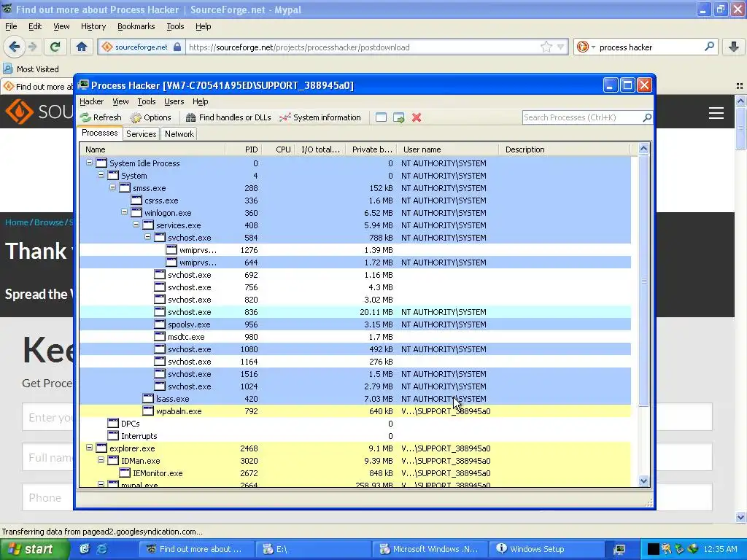Select the IEMonitor.exe process row
Viewport: 747px width, 560px height.
point(355,472)
